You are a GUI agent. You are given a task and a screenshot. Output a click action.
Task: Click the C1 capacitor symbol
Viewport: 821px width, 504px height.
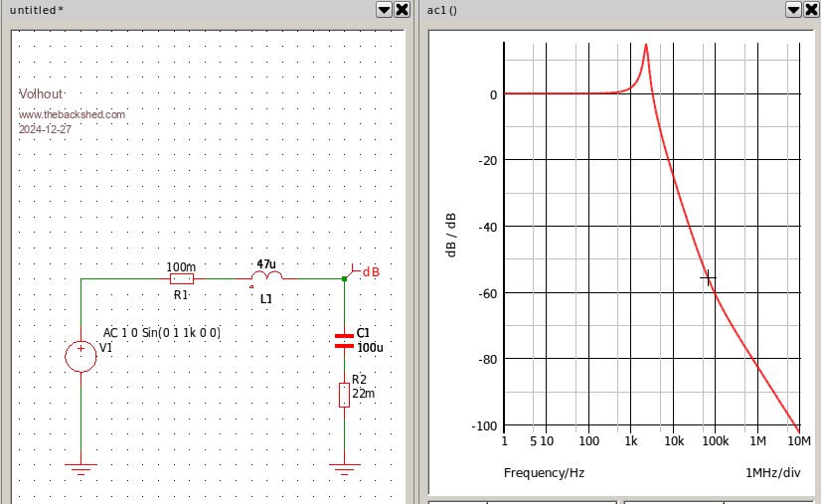pos(344,340)
